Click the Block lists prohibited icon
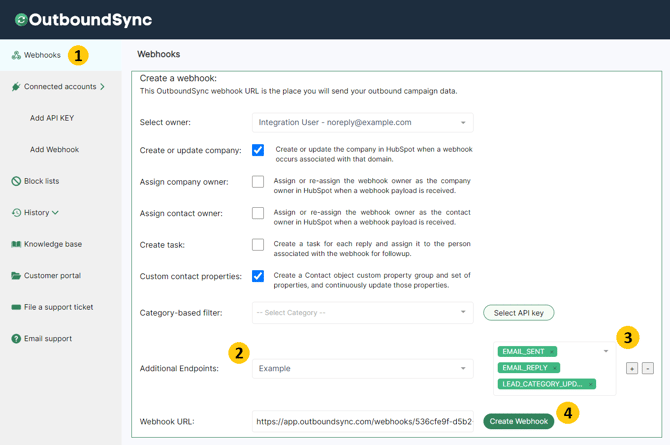This screenshot has width=670, height=445. [x=16, y=181]
